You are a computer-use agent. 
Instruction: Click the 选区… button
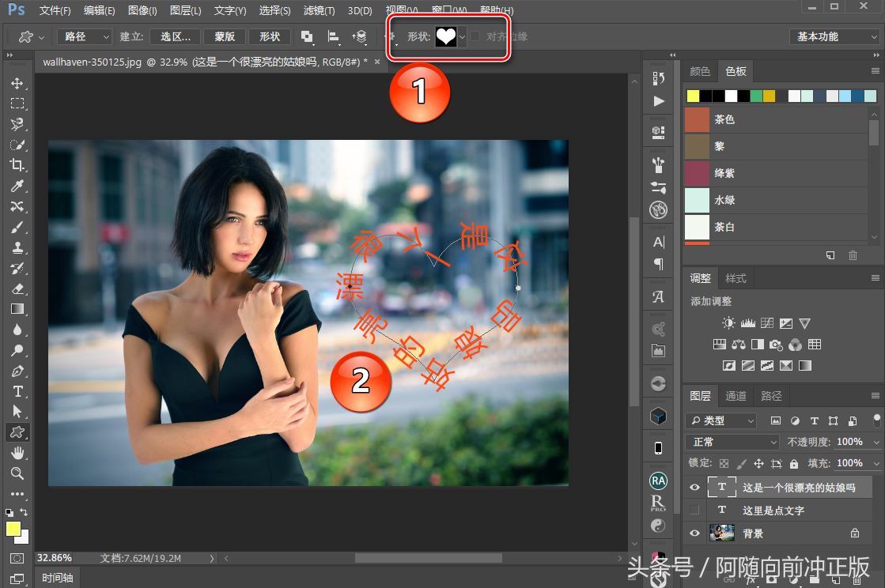point(175,36)
